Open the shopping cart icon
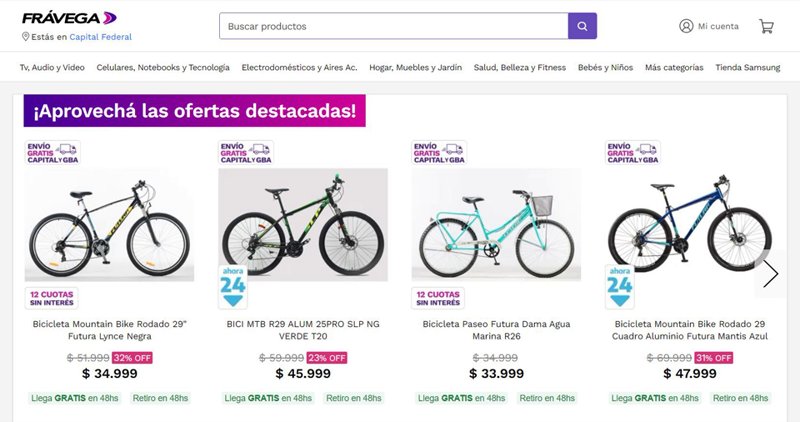The width and height of the screenshot is (800, 422). click(766, 26)
